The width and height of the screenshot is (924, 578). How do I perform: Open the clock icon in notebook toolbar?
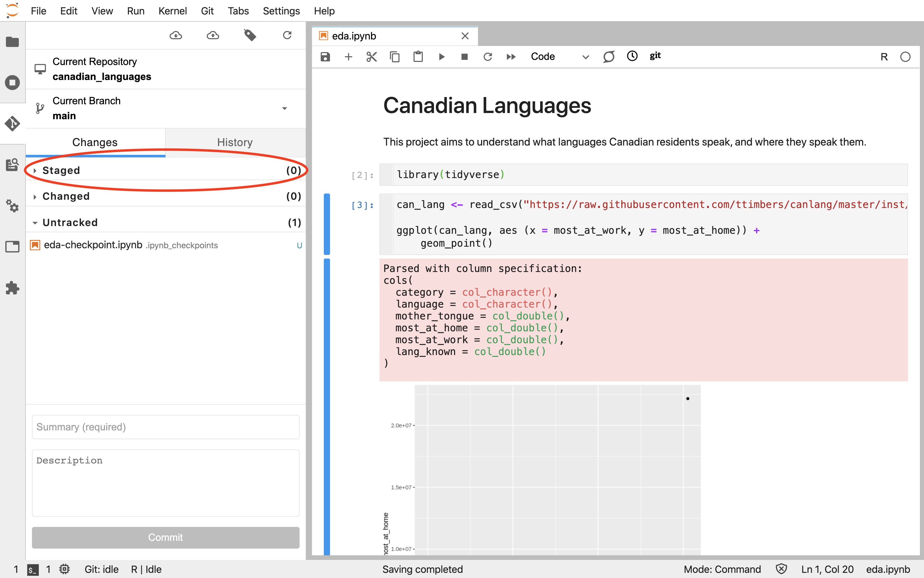point(632,56)
